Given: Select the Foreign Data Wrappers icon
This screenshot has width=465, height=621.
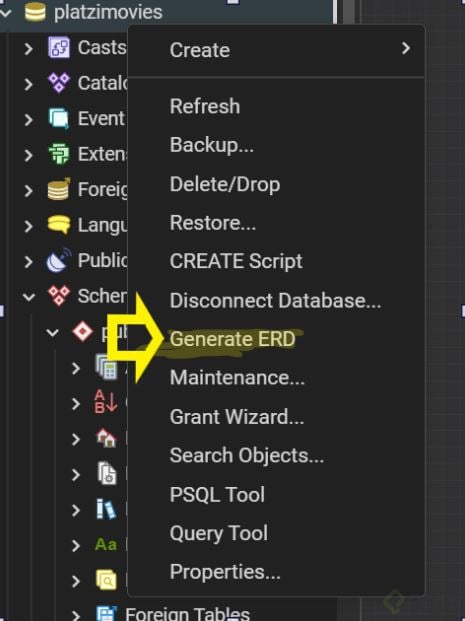Looking at the screenshot, I should click(x=59, y=189).
